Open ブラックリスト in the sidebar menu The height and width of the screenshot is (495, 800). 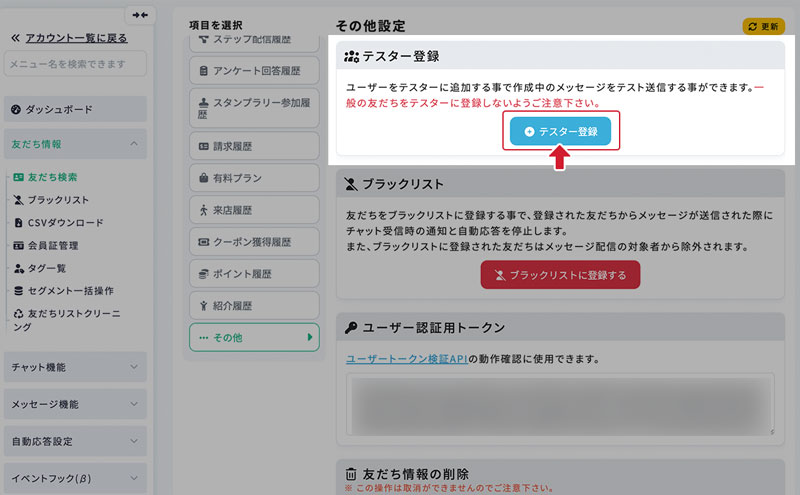point(58,200)
